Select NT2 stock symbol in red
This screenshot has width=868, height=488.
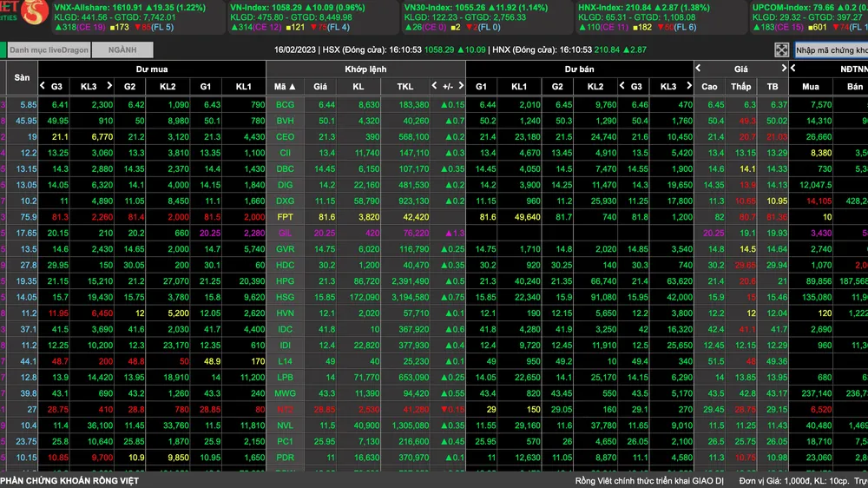[x=285, y=410]
